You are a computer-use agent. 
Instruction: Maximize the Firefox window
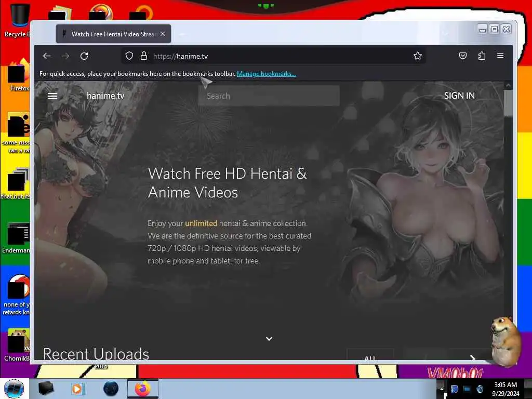(x=495, y=30)
